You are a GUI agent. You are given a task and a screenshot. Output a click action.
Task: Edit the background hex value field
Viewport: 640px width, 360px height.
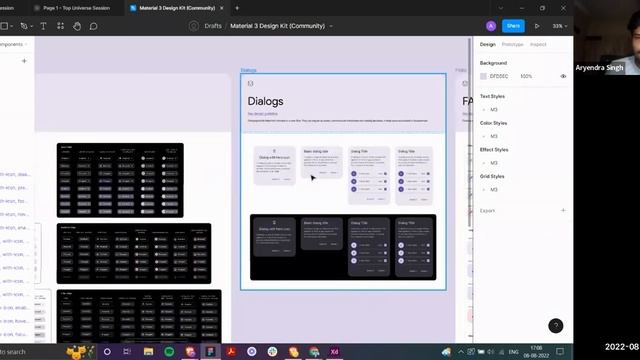[499, 76]
